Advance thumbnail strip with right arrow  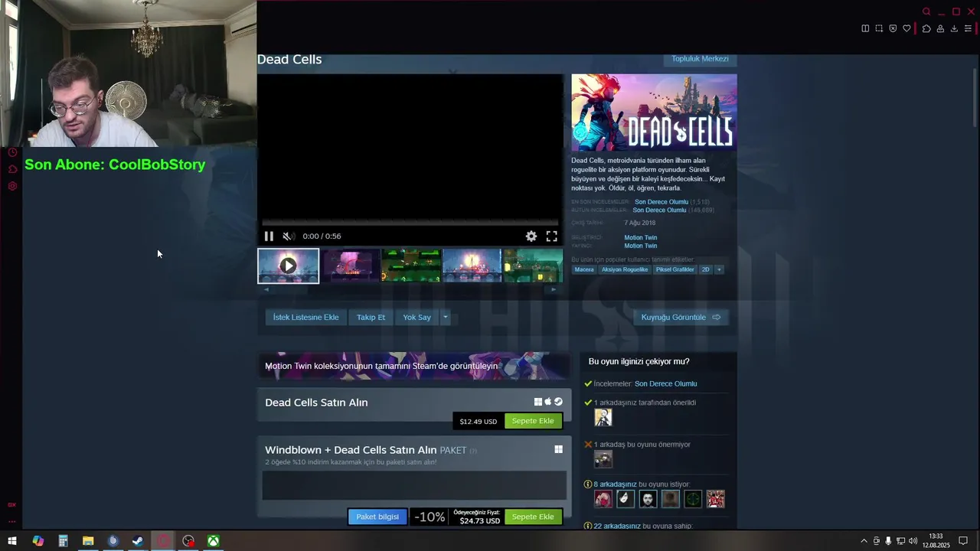coord(554,289)
